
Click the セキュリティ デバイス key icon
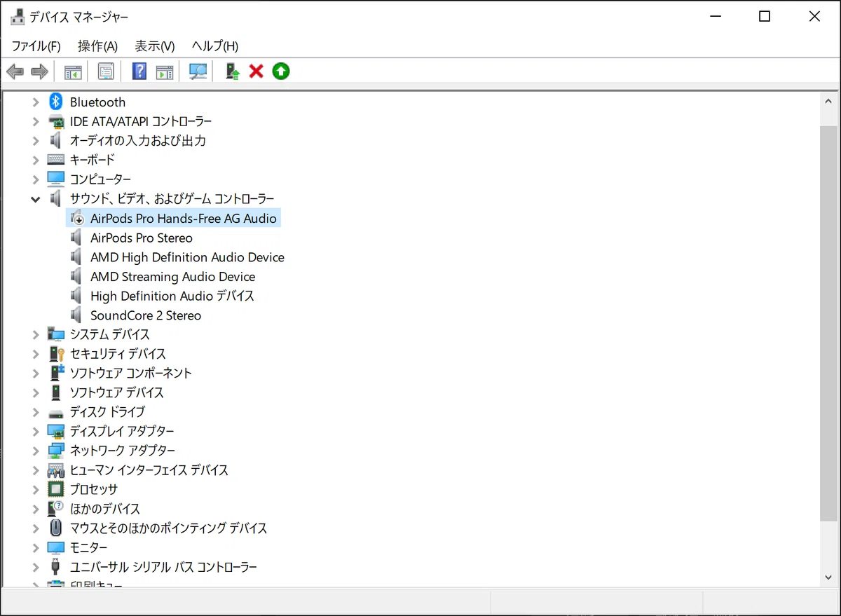[x=57, y=353]
